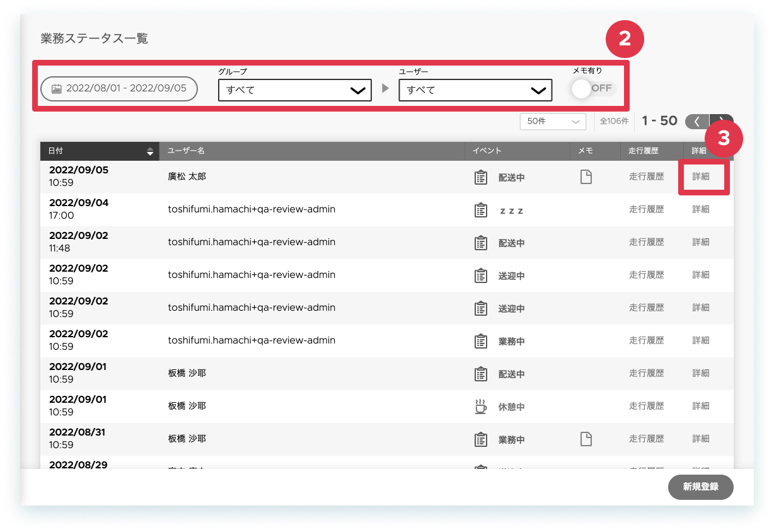
Task: Click clipboard icon for 2022/08/31 業務中 row
Action: 481,439
